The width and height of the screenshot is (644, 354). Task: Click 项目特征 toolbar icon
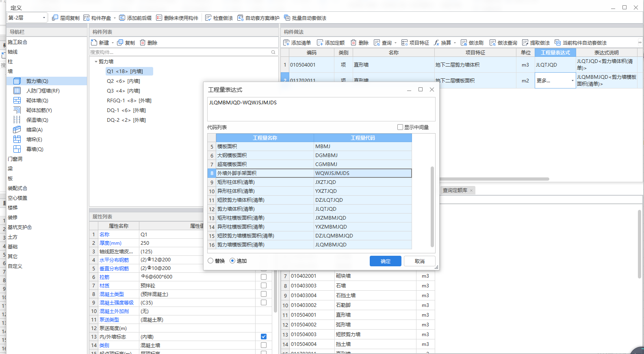coord(405,43)
